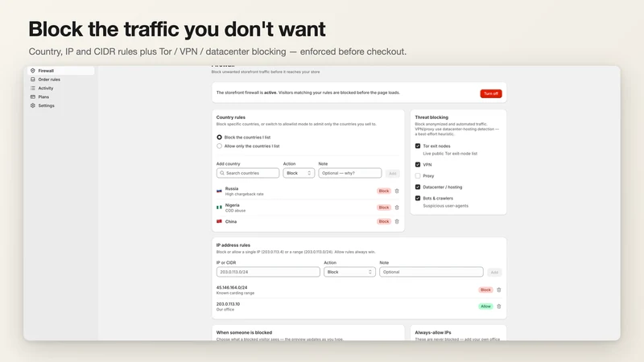Click Block badge on Nigeria row
Screen dimensions: 644x362
click(x=384, y=208)
